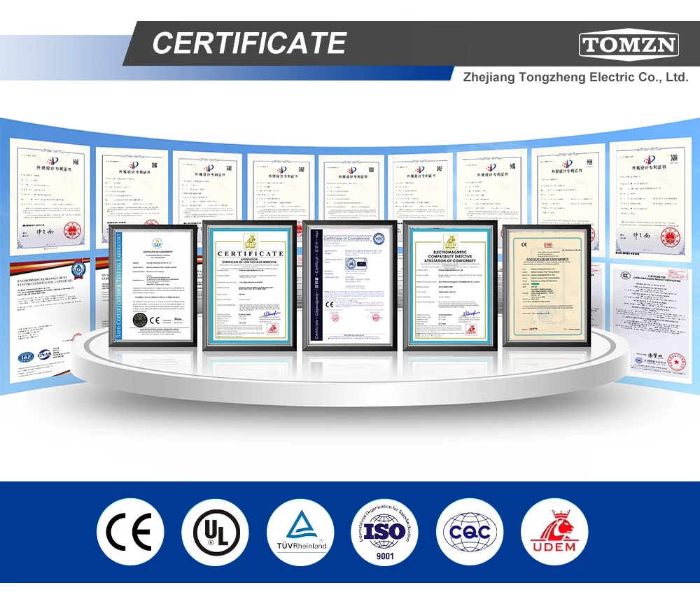Open the Certificate of Compliance frame

(x=350, y=286)
